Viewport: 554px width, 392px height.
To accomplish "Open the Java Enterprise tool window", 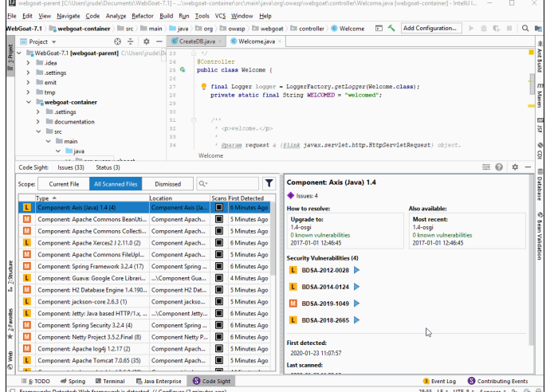I will click(x=159, y=381).
